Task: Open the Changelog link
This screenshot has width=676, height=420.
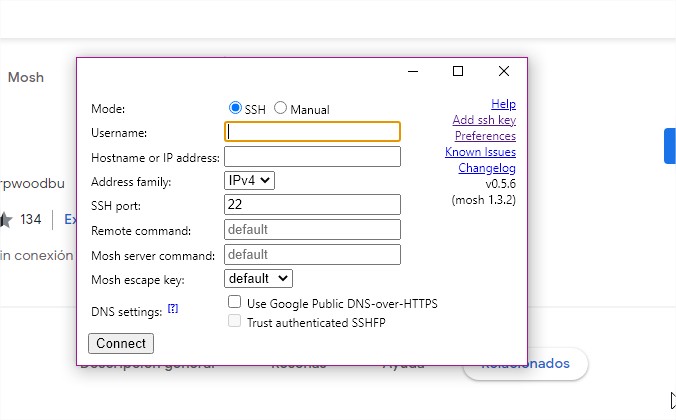Action: click(487, 168)
